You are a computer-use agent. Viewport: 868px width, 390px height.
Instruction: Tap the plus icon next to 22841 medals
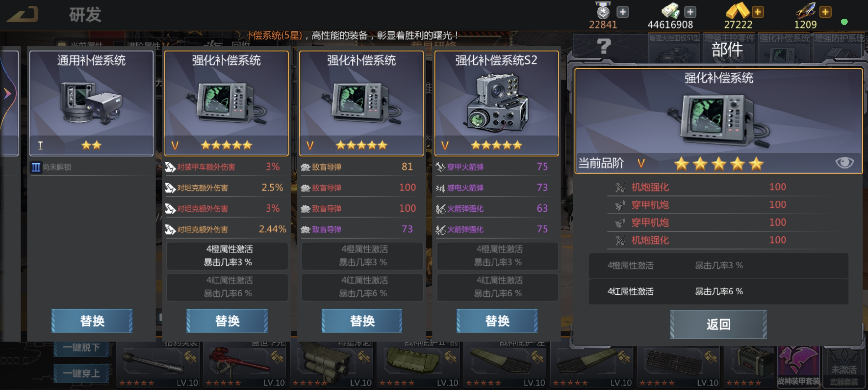[x=622, y=12]
